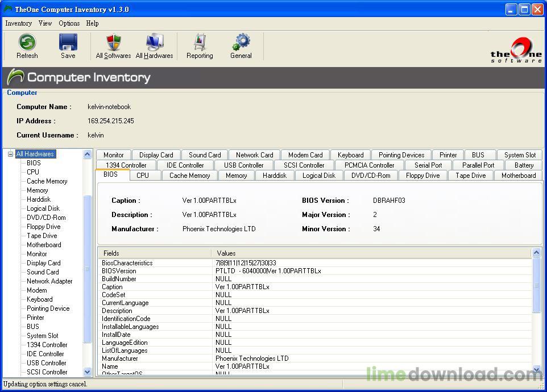The width and height of the screenshot is (547, 392).
Task: Open the Inventory menu
Action: [x=18, y=23]
